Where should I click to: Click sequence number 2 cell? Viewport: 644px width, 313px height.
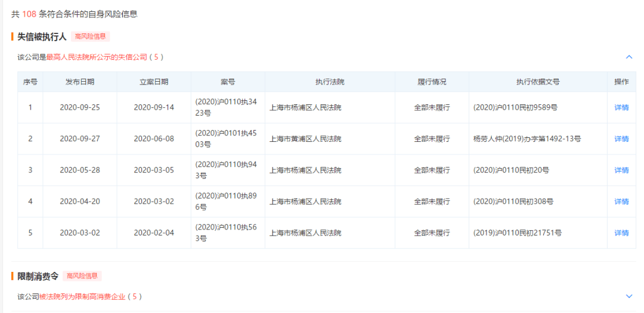pos(30,139)
